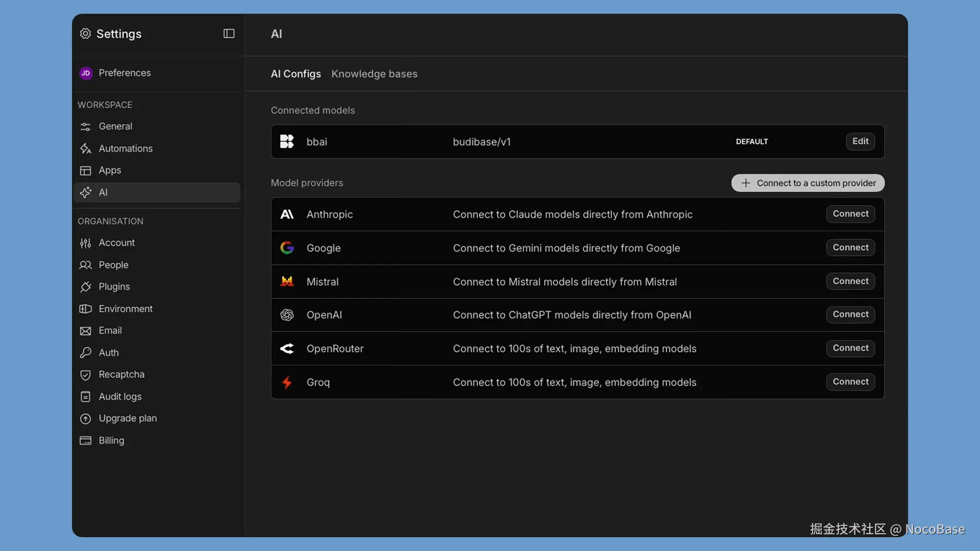
Task: Click Connect to a custom provider
Action: (807, 183)
